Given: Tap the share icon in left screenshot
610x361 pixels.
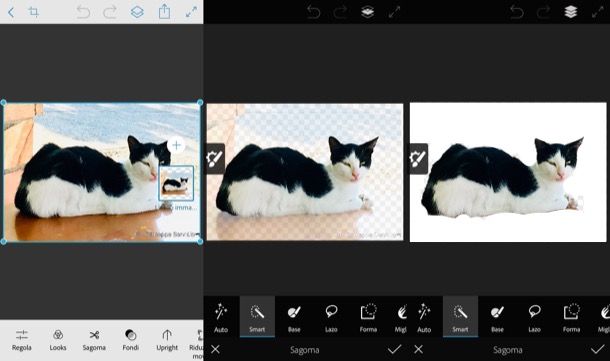Looking at the screenshot, I should [164, 12].
